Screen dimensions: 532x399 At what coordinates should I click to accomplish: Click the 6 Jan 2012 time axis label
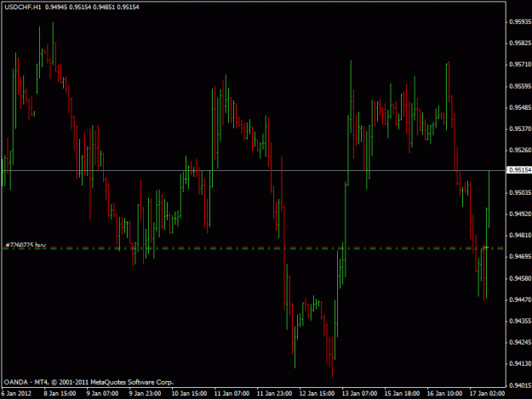coord(16,394)
